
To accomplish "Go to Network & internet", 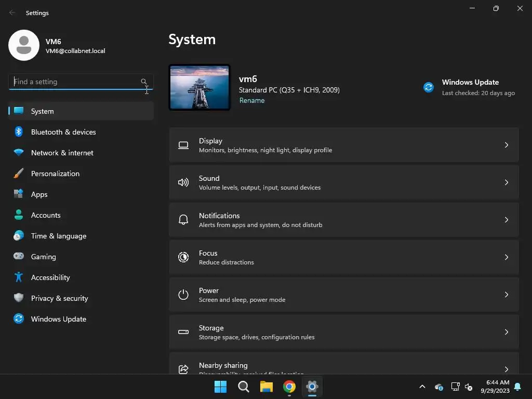I will 81,153.
